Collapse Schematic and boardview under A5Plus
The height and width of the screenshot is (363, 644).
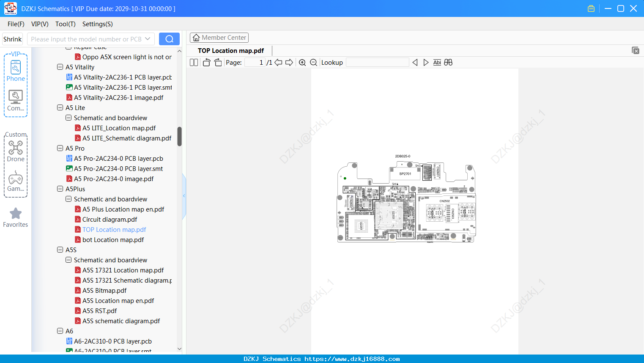pos(69,199)
